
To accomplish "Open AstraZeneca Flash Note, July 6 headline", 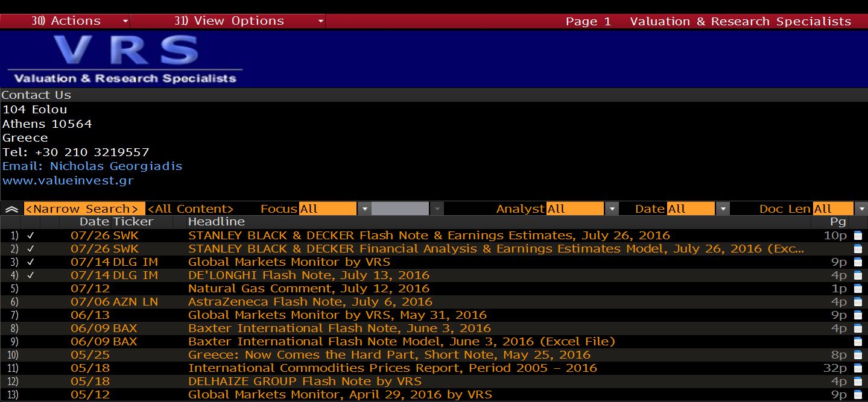I will [x=310, y=302].
